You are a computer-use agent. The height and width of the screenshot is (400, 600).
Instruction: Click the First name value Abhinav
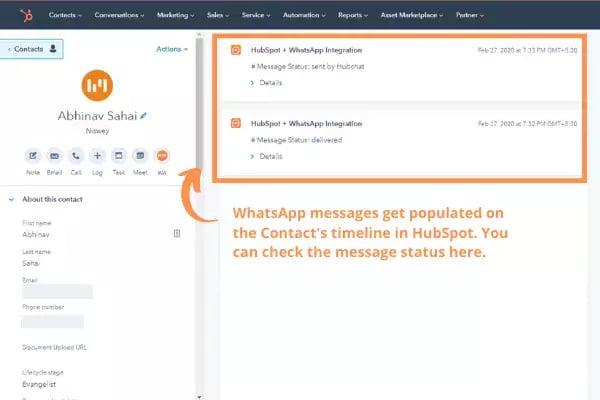(36, 234)
